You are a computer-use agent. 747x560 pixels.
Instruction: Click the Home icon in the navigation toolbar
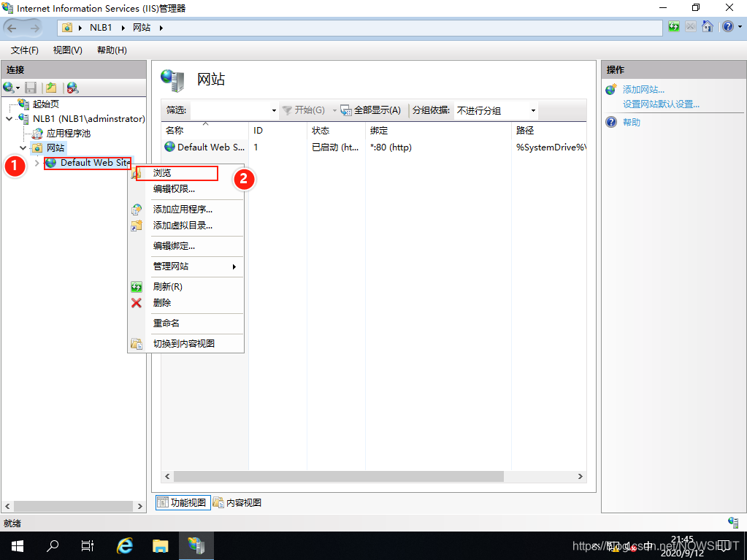707,26
